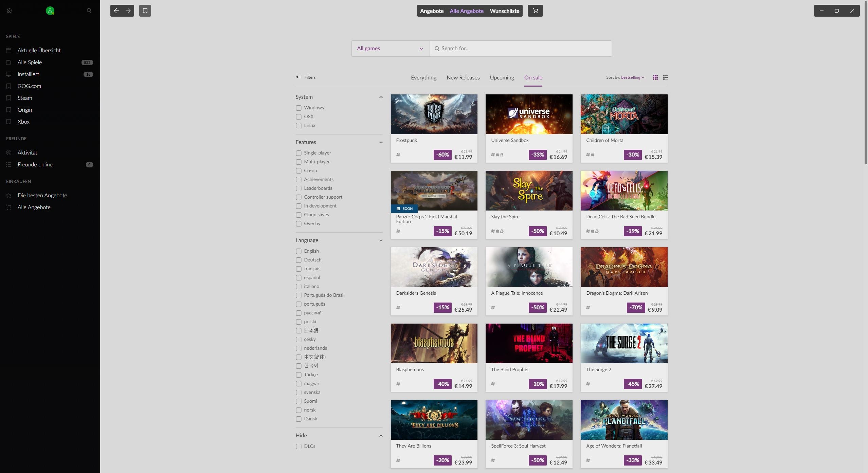The width and height of the screenshot is (868, 473).
Task: Switch to grid view layout
Action: pyautogui.click(x=655, y=77)
